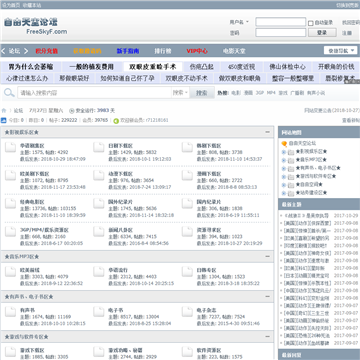360x360 pixels.
Task: Click the 搜索 button next to the search box
Action: coord(202,93)
